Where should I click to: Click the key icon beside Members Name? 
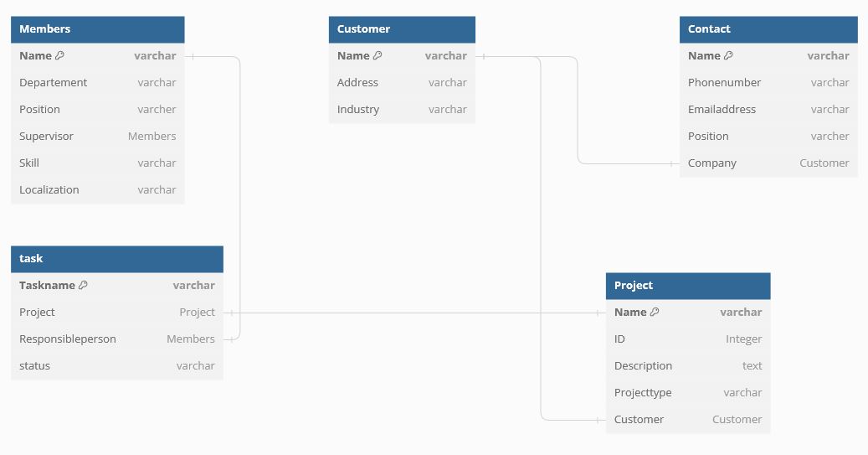pos(59,56)
